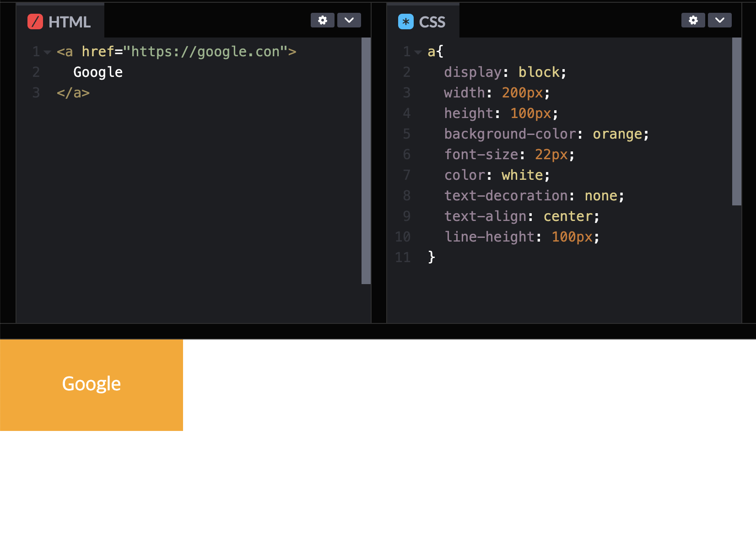Click the 'text-decoration: none;' line
756x538 pixels.
[534, 196]
